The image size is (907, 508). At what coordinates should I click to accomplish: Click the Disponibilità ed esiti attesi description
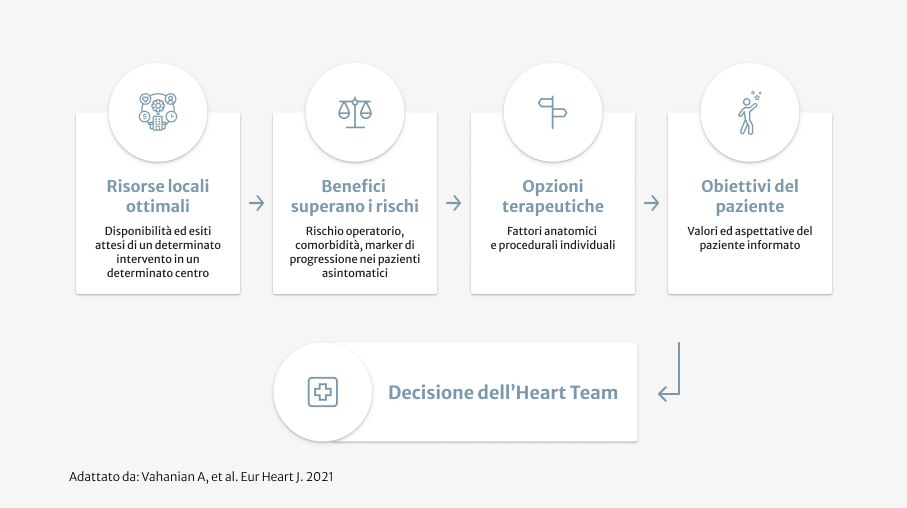[x=158, y=252]
